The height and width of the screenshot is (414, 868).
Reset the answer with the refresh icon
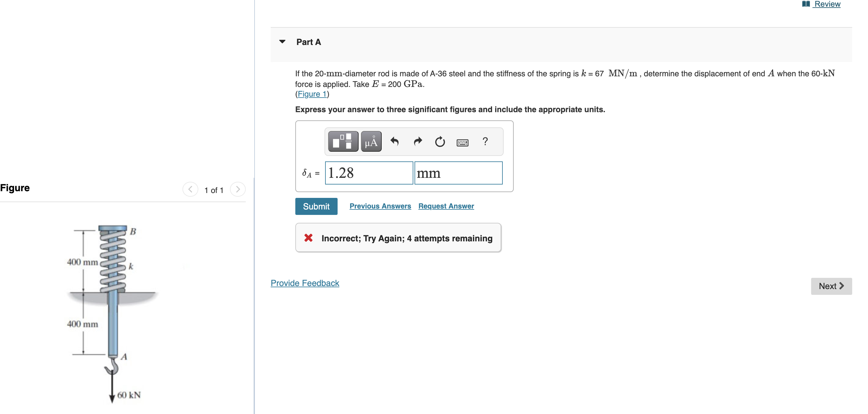(440, 142)
